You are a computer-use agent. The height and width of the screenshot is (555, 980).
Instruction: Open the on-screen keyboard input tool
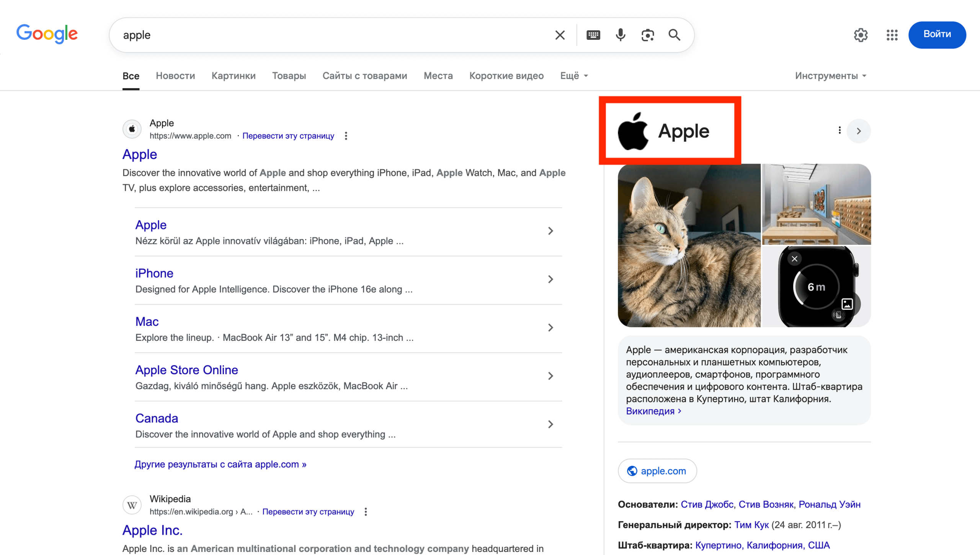click(593, 35)
